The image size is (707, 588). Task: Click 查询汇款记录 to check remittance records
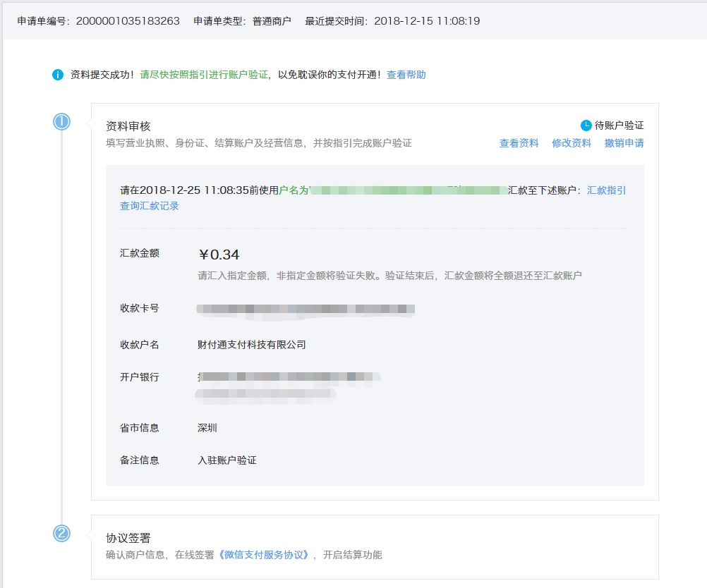click(150, 206)
